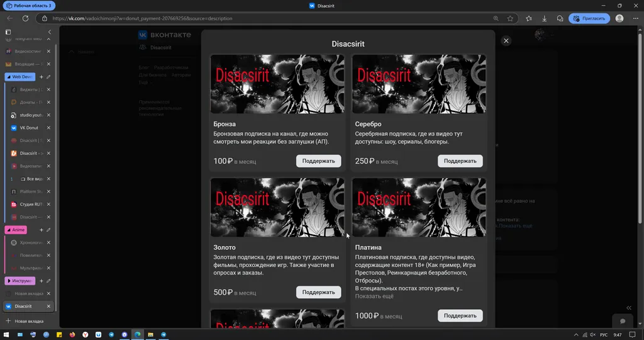Screen dimensions: 644x340
Task: Open Firefox from the taskbar
Action: [x=72, y=335]
